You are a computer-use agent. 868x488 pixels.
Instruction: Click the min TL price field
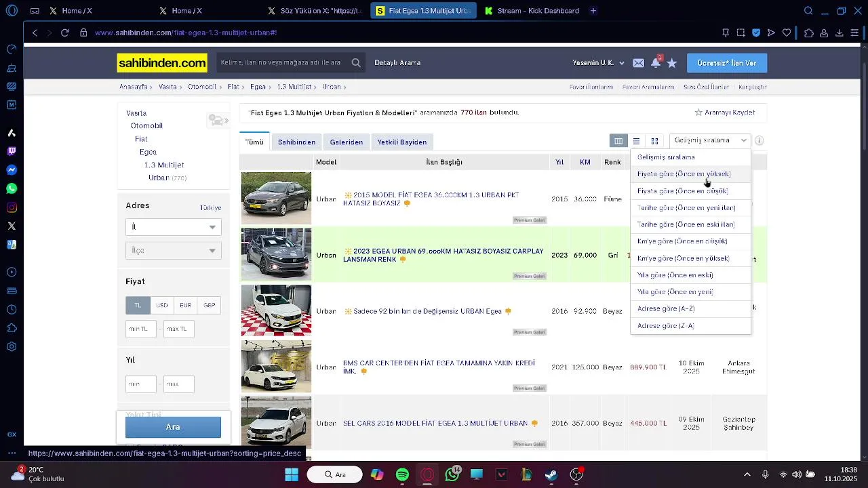[x=141, y=329]
